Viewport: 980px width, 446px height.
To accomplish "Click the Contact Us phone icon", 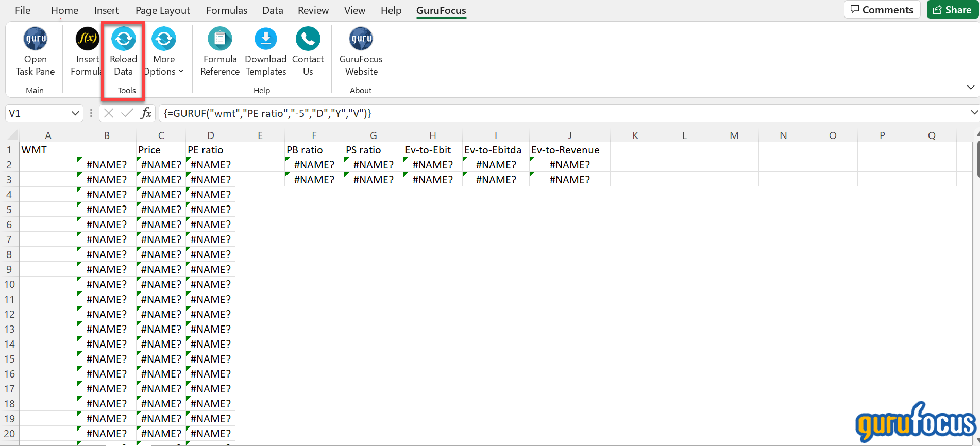I will (308, 39).
